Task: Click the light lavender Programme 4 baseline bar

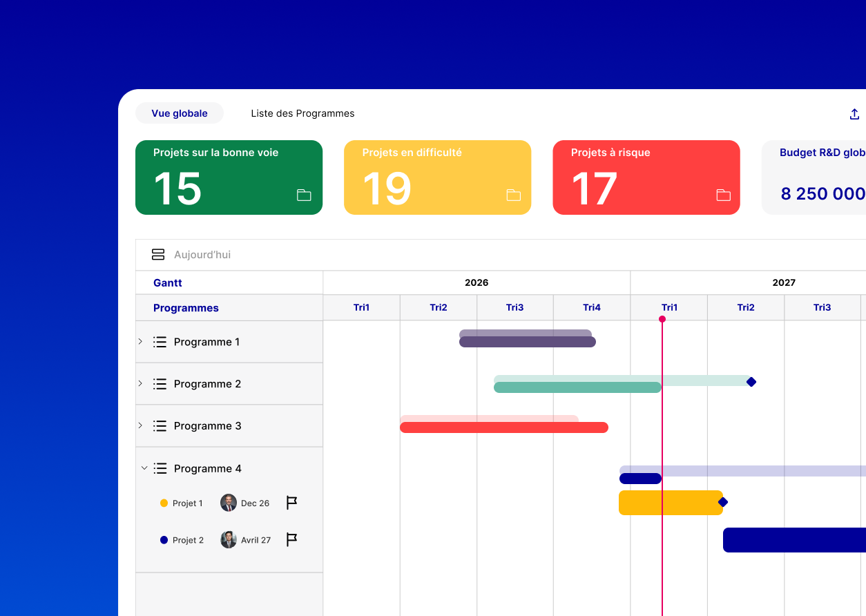Action: [743, 470]
